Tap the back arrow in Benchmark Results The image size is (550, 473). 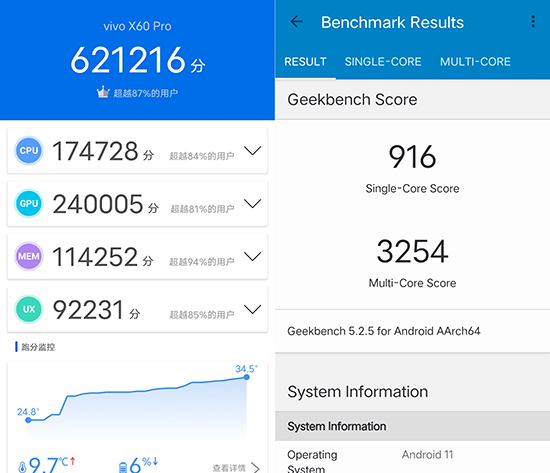pyautogui.click(x=297, y=22)
